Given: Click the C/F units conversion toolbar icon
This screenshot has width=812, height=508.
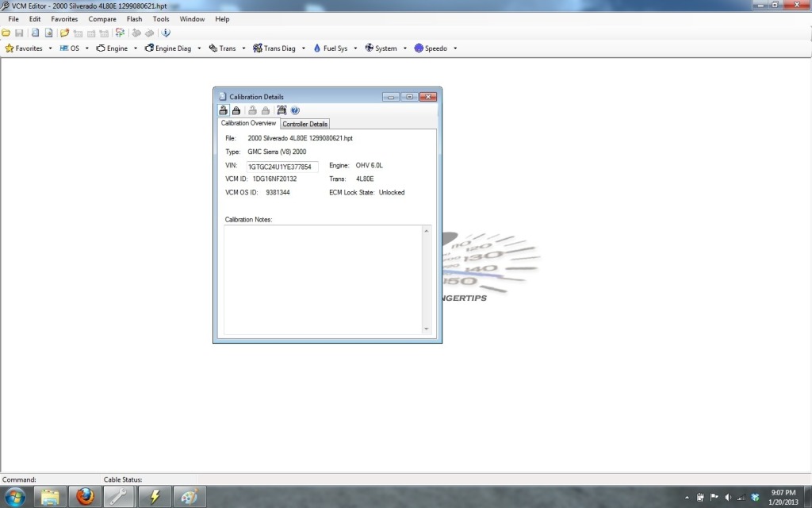Looking at the screenshot, I should click(x=120, y=33).
